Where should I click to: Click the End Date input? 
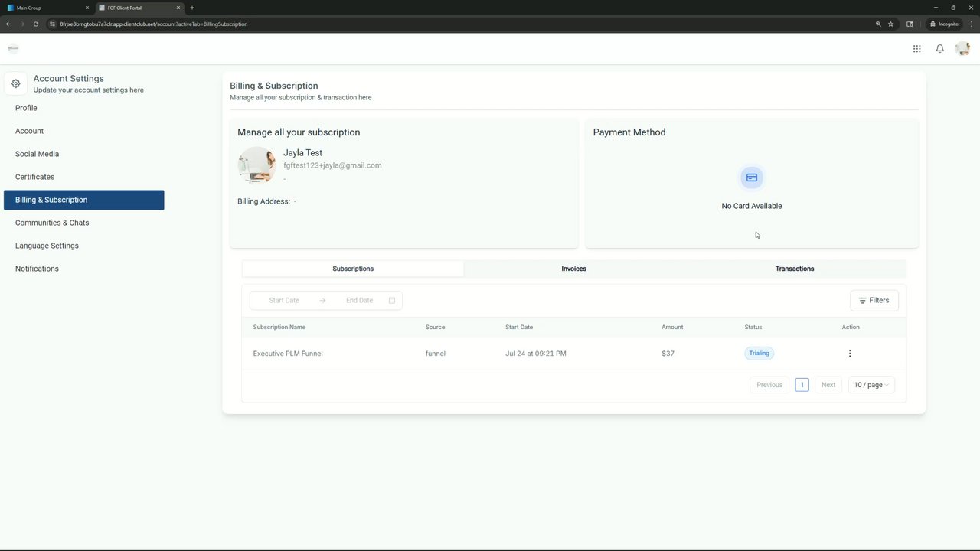(x=359, y=300)
